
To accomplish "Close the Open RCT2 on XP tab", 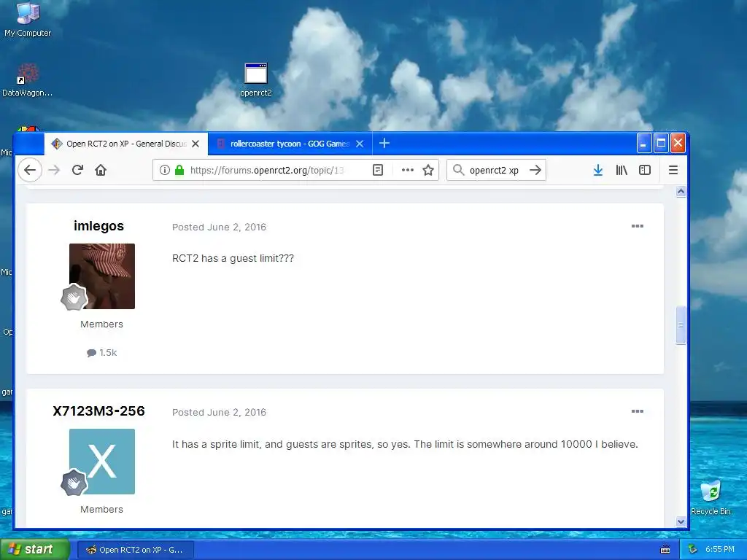I will point(196,144).
